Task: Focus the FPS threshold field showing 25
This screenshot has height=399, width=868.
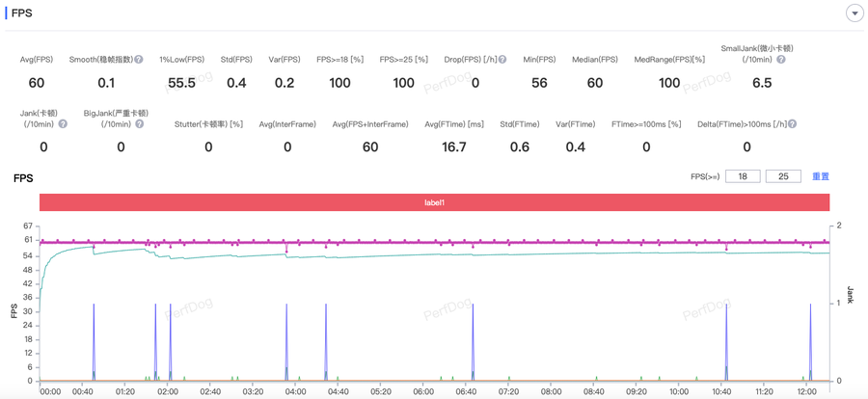Action: coord(783,176)
